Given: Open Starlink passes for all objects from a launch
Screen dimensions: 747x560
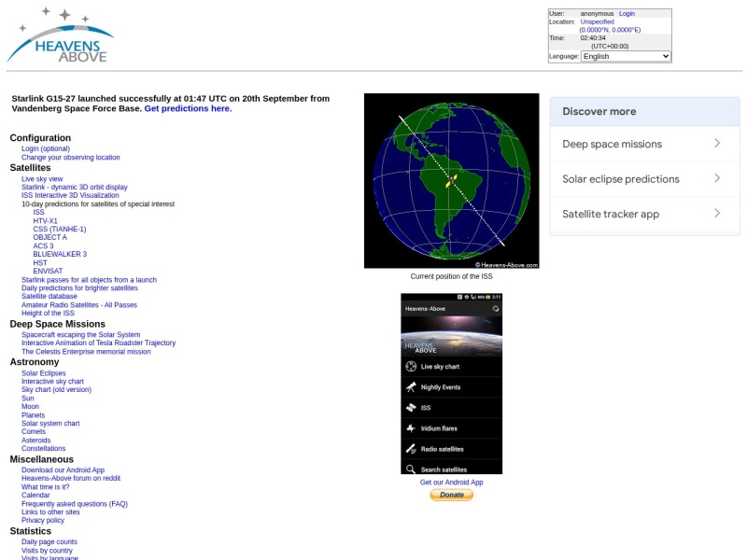Looking at the screenshot, I should (x=89, y=280).
